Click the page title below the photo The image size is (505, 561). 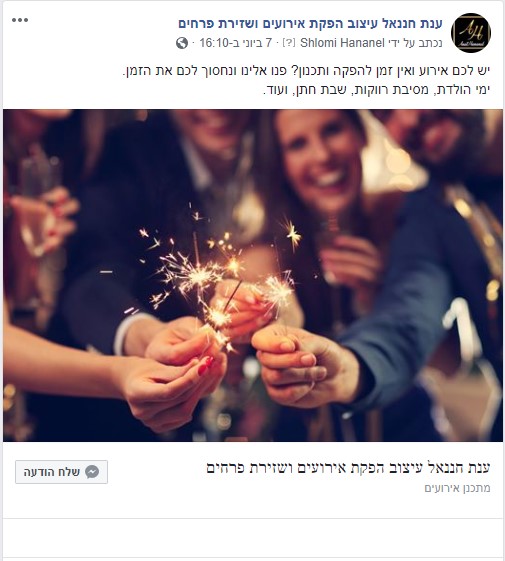click(348, 468)
